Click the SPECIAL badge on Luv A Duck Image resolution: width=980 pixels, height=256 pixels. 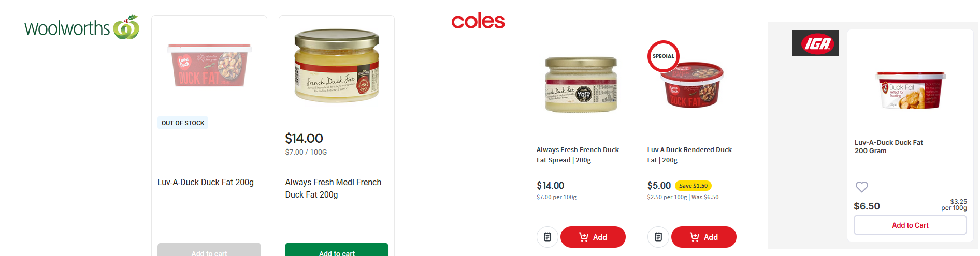pyautogui.click(x=664, y=56)
